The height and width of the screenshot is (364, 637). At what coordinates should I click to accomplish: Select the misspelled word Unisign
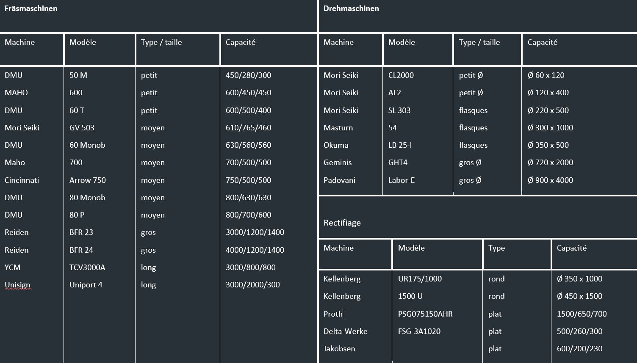(17, 285)
